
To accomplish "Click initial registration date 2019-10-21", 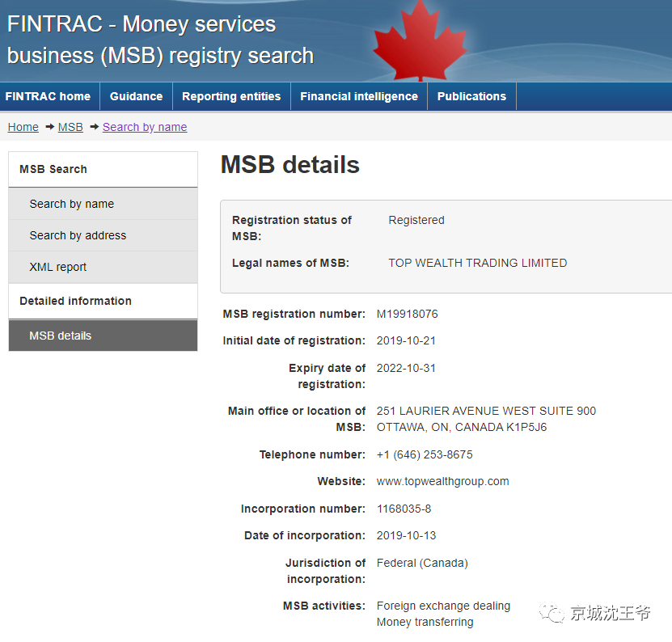I will click(x=406, y=341).
